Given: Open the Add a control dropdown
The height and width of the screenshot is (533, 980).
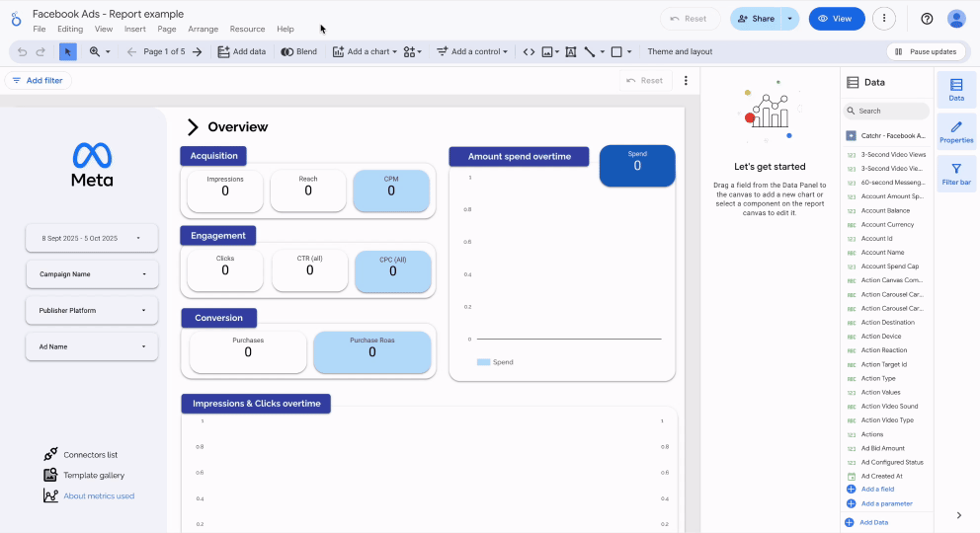Looking at the screenshot, I should [x=472, y=51].
